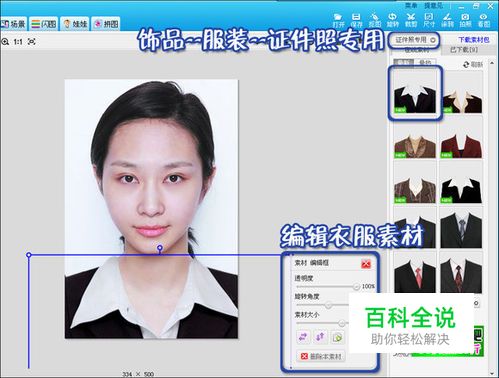Choose the men's suit with gray striped tie
Viewport: 499px width, 378px height.
pos(461,228)
